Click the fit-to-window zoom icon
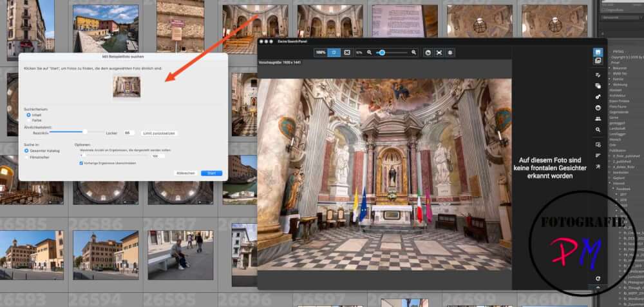Image resolution: width=644 pixels, height=307 pixels. pos(334,52)
